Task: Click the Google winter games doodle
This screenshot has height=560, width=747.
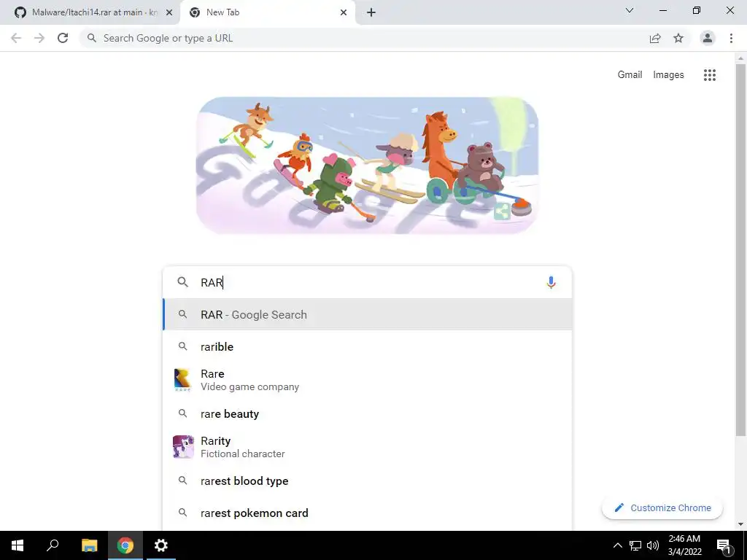Action: [x=367, y=166]
